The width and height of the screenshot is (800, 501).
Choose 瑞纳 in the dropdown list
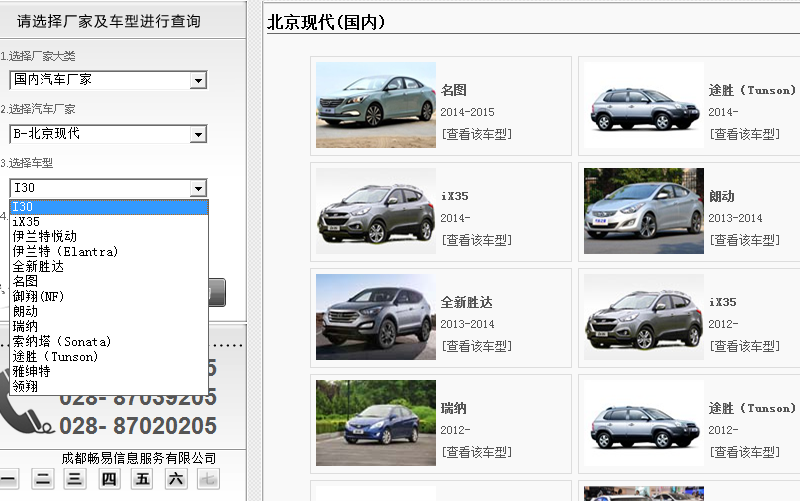pyautogui.click(x=109, y=327)
